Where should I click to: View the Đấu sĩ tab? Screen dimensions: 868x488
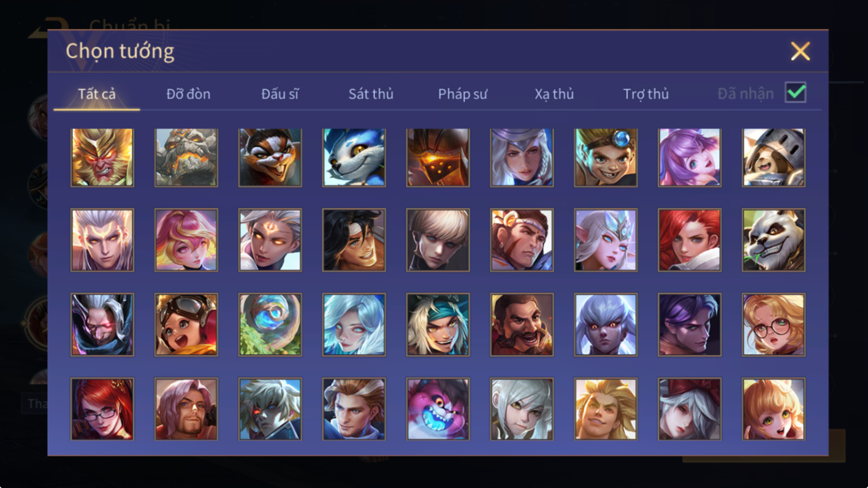(x=280, y=94)
